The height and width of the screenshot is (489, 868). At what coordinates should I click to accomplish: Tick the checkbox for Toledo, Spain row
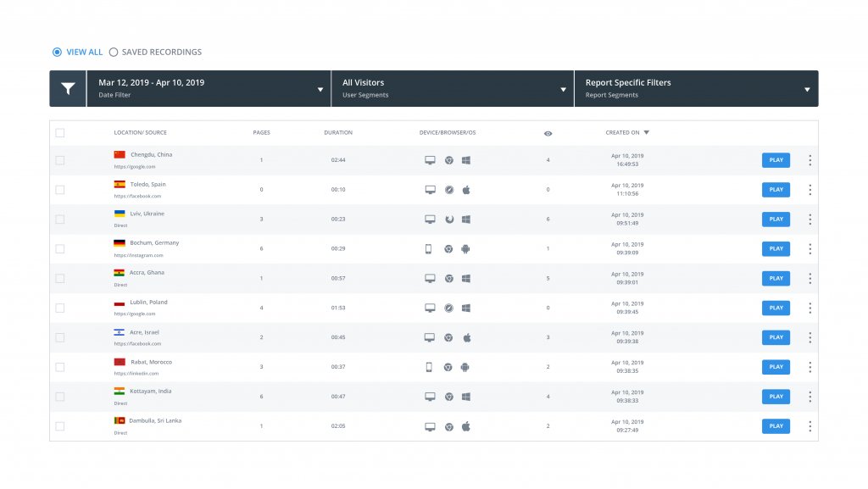[60, 190]
